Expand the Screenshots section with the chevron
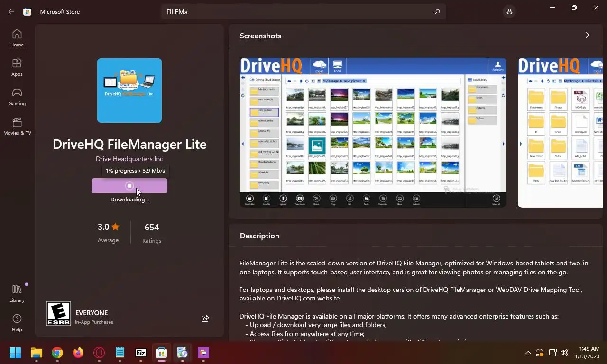The image size is (607, 364). pyautogui.click(x=587, y=36)
